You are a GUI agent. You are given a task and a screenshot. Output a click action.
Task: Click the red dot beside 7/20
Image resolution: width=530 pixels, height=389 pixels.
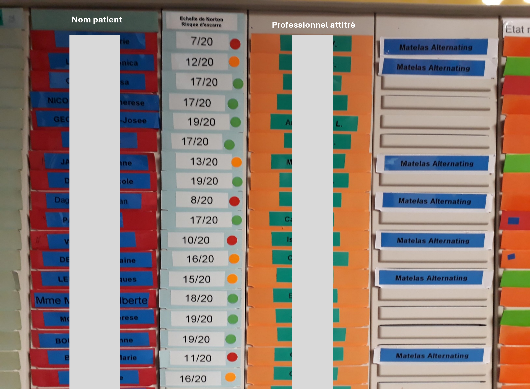235,44
